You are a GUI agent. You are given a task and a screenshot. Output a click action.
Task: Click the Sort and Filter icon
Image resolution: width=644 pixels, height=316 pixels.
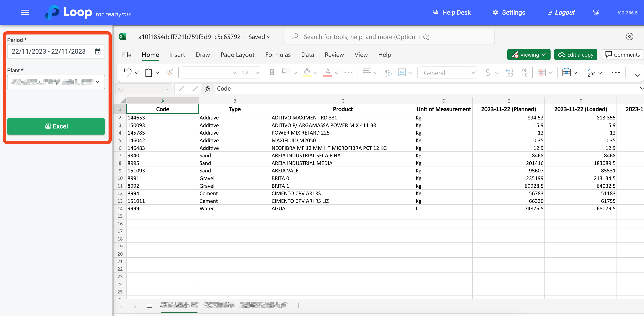pos(591,73)
